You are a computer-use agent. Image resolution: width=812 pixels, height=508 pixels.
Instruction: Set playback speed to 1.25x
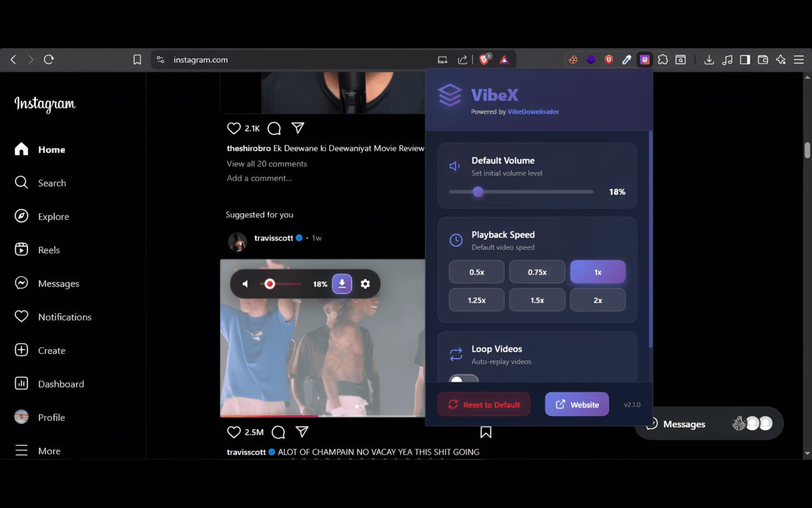[x=476, y=300]
